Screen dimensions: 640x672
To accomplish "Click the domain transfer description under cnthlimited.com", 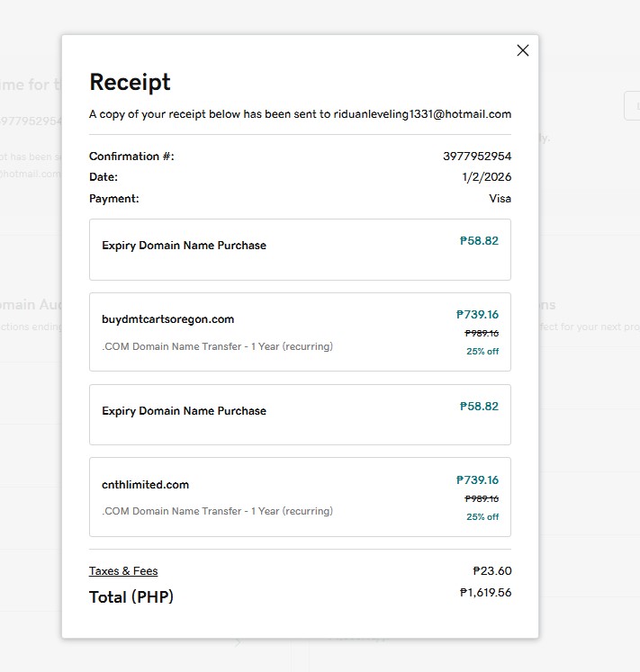I will [217, 511].
